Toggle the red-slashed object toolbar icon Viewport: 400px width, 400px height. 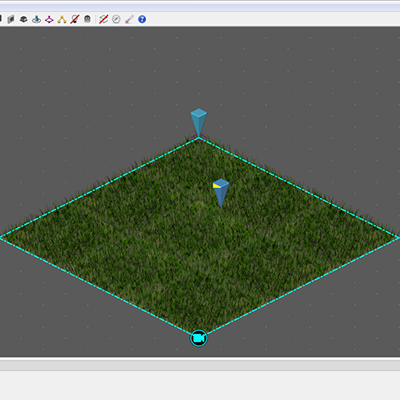pos(75,19)
